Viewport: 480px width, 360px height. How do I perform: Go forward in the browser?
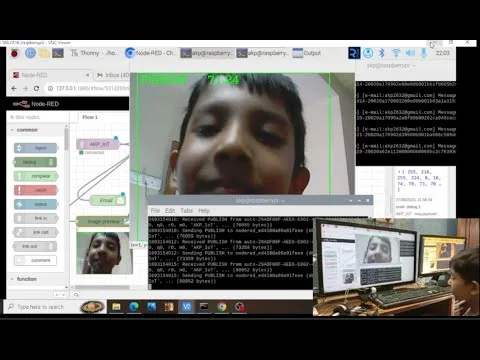[25, 88]
